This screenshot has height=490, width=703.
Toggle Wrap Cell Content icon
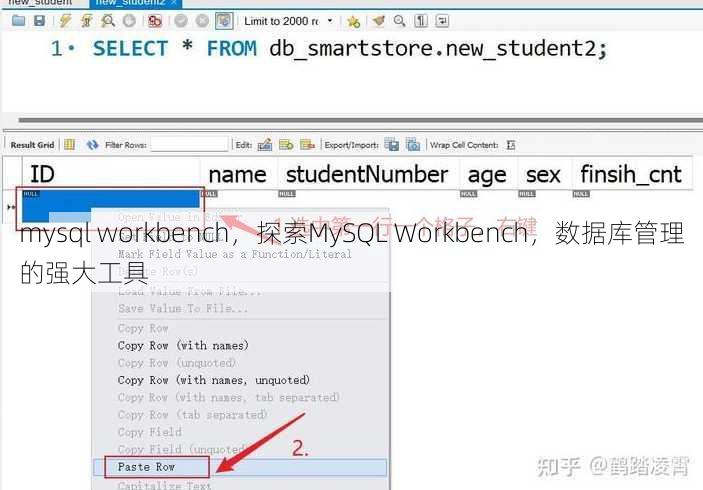pos(511,145)
